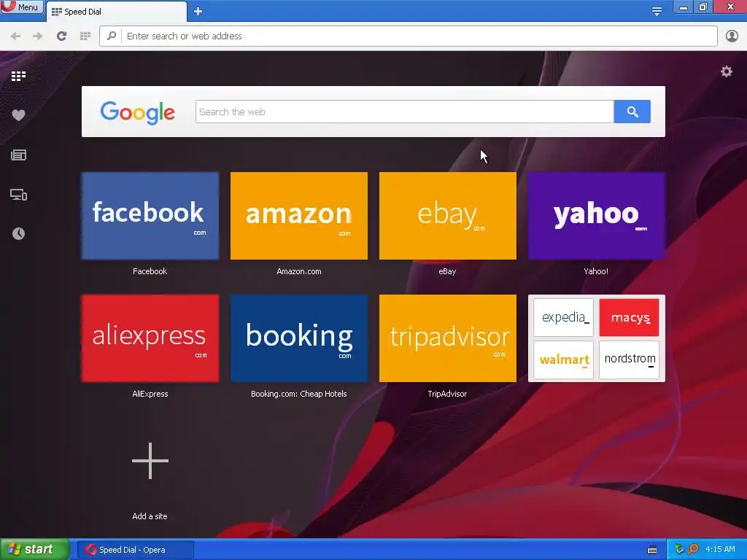Open the Facebook speed dial tile
The image size is (747, 560).
click(x=150, y=216)
